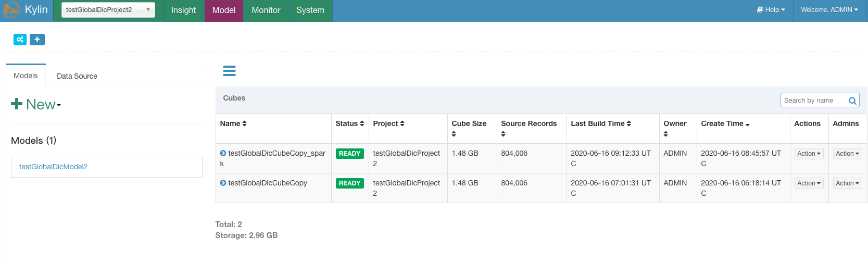
Task: Open the project selector dropdown
Action: pos(108,10)
